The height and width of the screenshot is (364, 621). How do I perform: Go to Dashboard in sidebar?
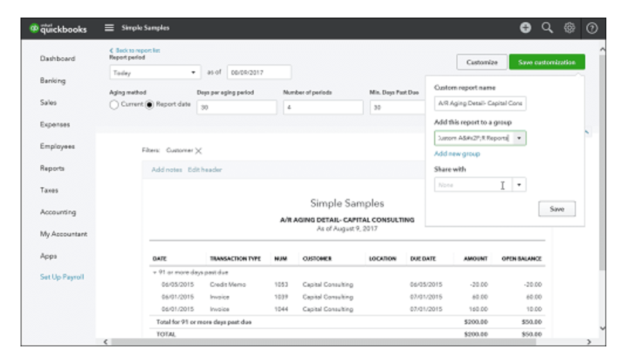57,59
